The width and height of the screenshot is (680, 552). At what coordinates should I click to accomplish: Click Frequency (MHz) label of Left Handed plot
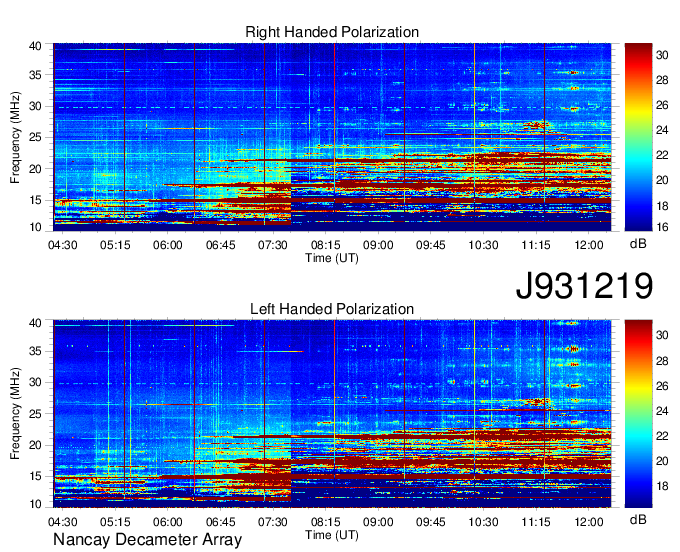(15, 414)
